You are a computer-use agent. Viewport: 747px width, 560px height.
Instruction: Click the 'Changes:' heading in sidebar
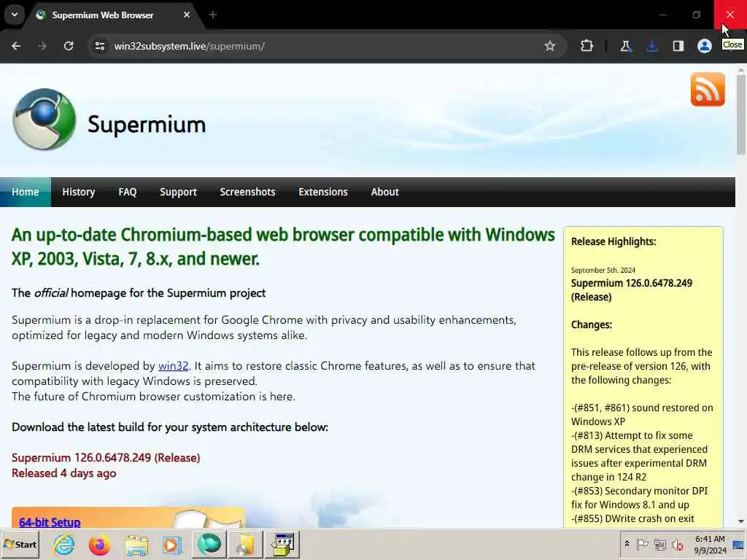click(592, 324)
